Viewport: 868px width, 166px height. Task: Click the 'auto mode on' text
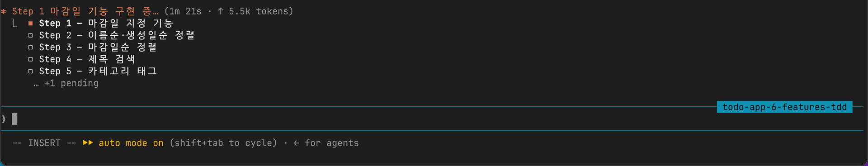131,143
